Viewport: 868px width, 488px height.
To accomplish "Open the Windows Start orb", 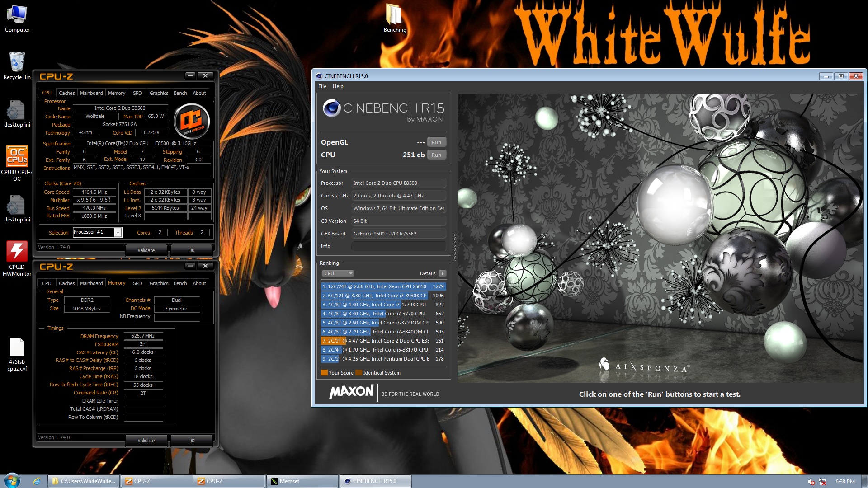I will coord(12,481).
